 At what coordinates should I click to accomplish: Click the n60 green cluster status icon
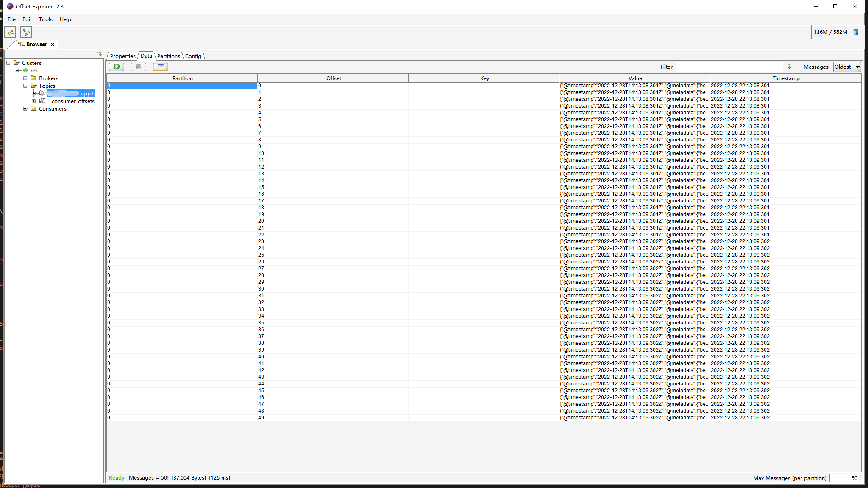click(25, 71)
